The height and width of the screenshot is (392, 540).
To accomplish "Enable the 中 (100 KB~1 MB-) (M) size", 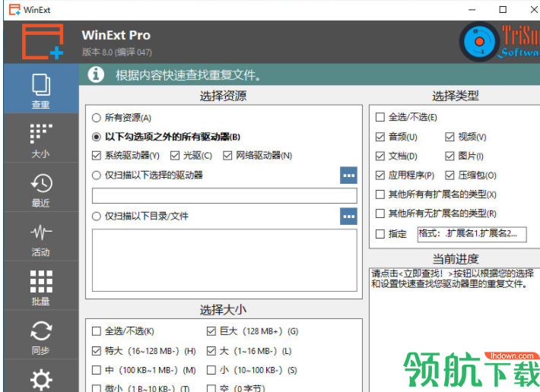I will [97, 370].
